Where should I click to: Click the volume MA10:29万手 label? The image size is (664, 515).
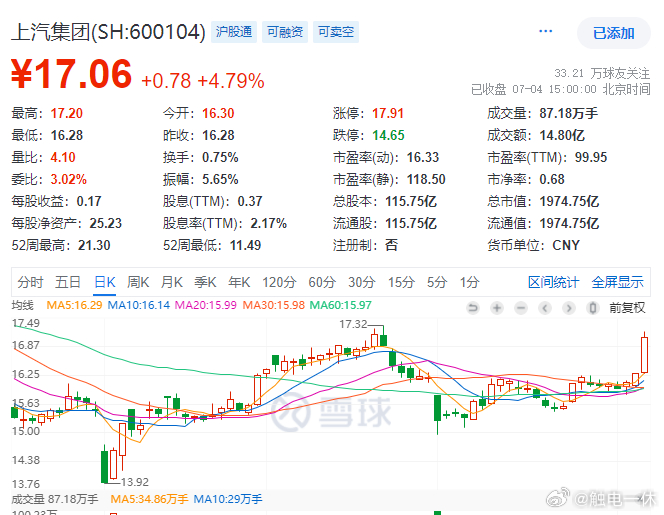pyautogui.click(x=228, y=499)
